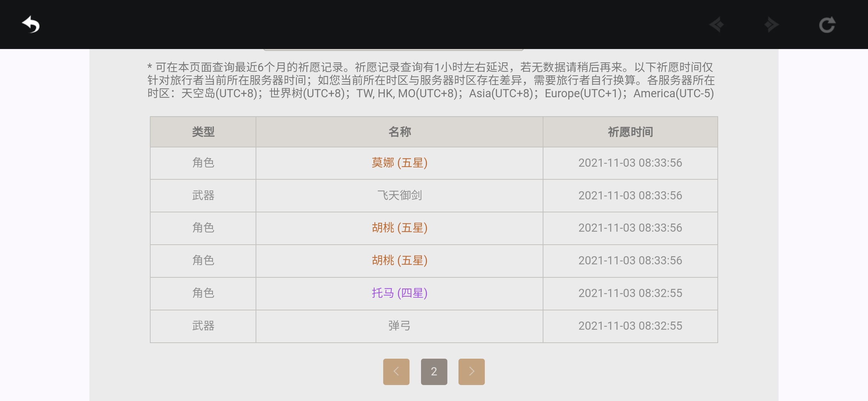
Task: Click 莫娜 (五星) entry
Action: click(x=400, y=163)
